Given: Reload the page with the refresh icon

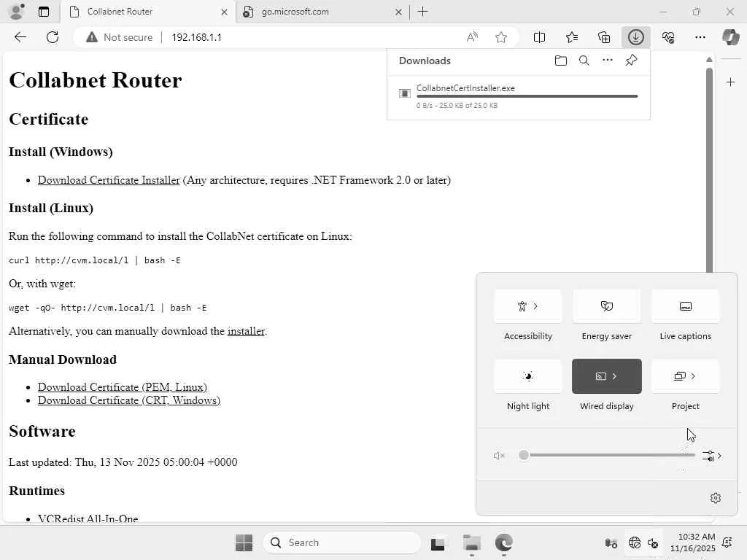Looking at the screenshot, I should pyautogui.click(x=53, y=37).
